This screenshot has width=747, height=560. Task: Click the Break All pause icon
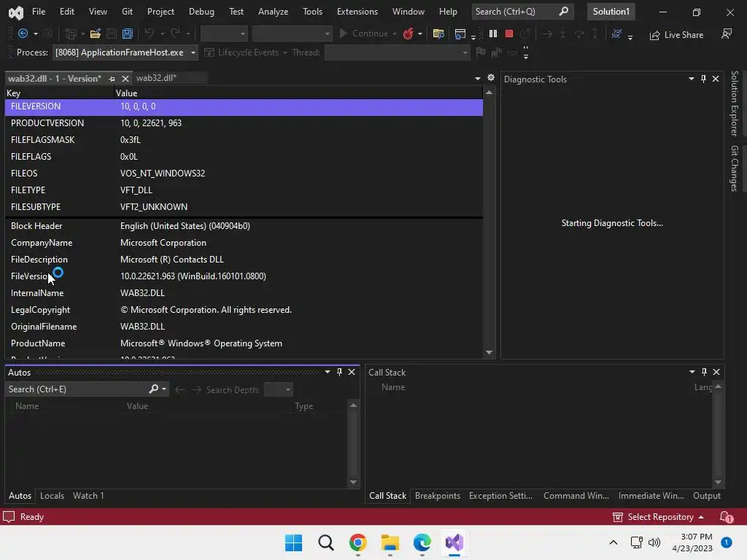tap(493, 34)
